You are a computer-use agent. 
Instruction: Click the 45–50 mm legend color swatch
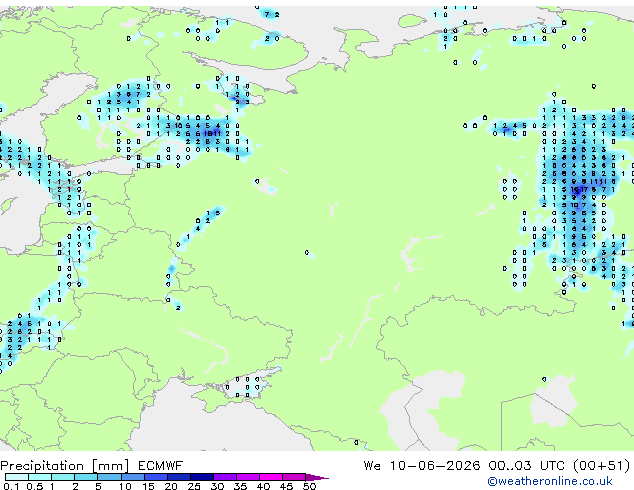[294, 477]
